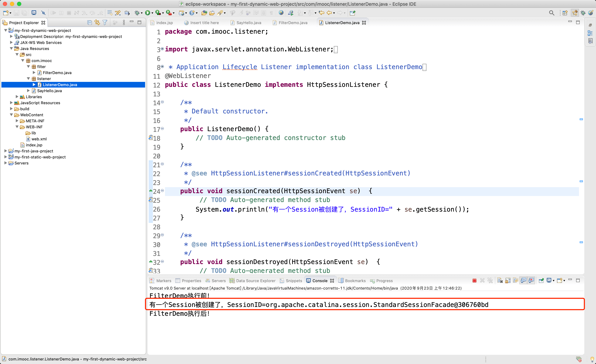Select SayHello.java in the project tree

[x=49, y=91]
